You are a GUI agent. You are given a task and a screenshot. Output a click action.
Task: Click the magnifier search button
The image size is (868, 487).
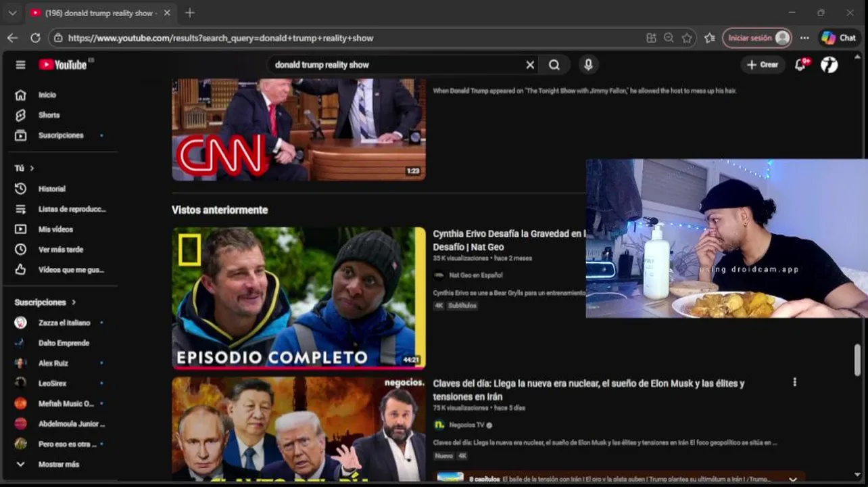coord(554,65)
